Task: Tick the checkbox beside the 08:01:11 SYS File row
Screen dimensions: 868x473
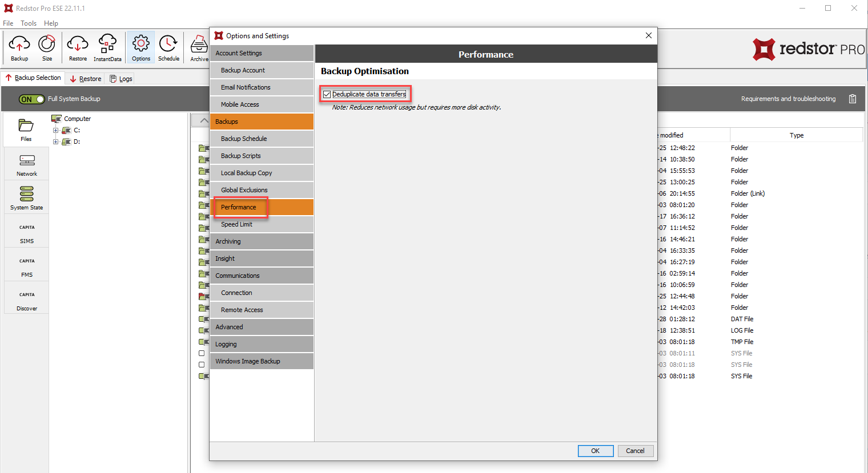Action: point(202,353)
